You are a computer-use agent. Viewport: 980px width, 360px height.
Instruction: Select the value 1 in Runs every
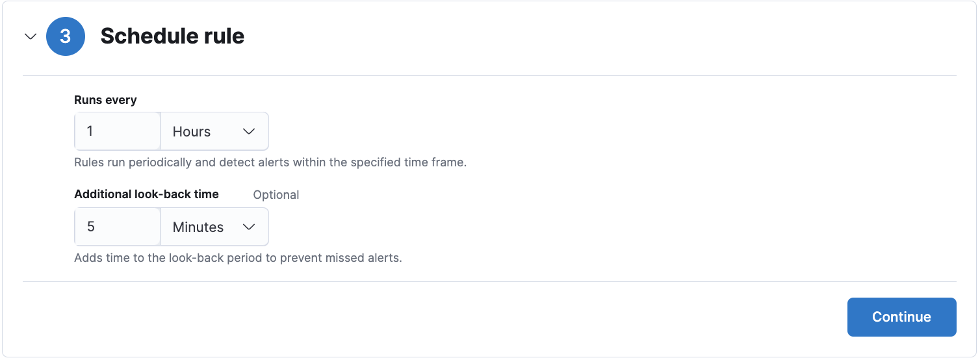tap(90, 131)
